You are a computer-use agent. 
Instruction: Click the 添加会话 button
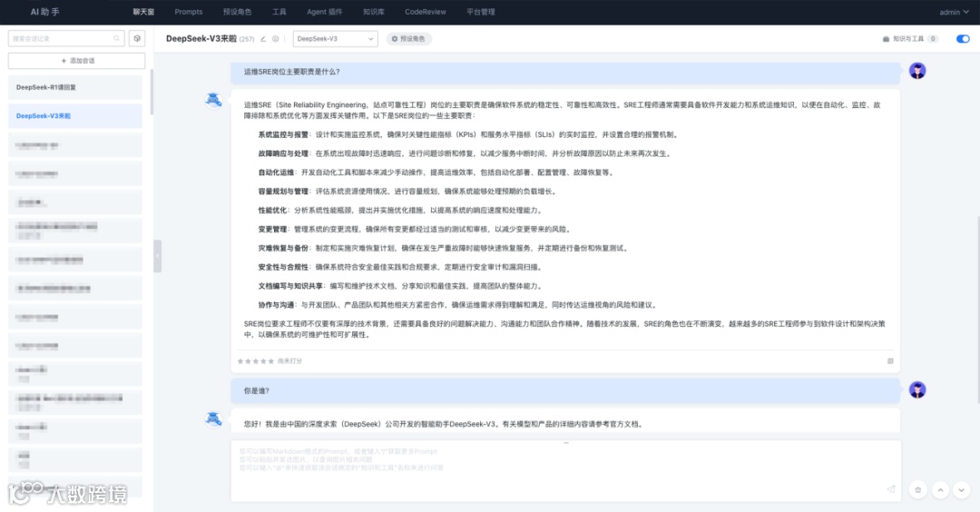77,61
